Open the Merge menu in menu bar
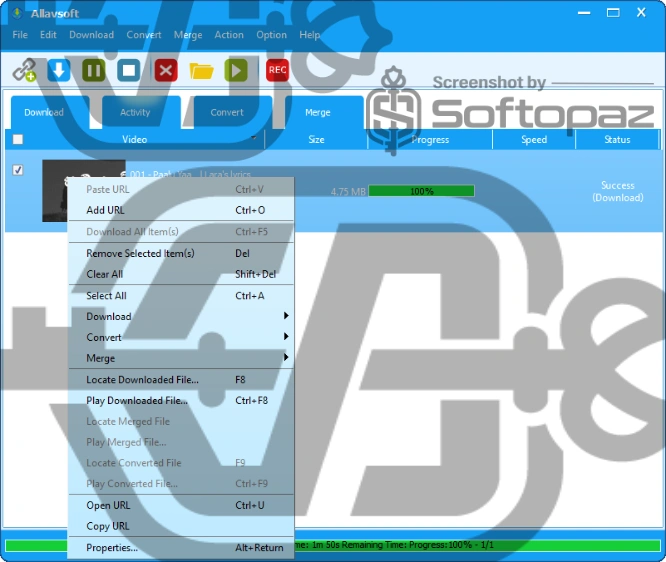Image resolution: width=666 pixels, height=562 pixels. click(x=188, y=35)
